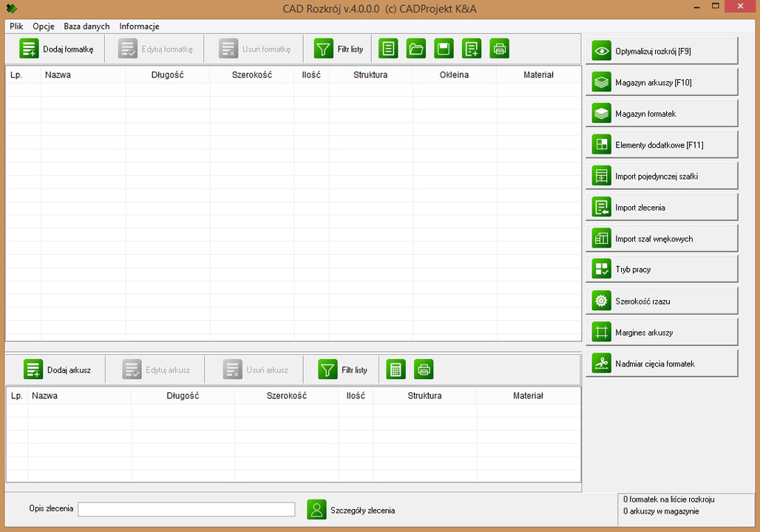
Task: Click the document-with-plus icon in top toolbar
Action: (x=471, y=49)
